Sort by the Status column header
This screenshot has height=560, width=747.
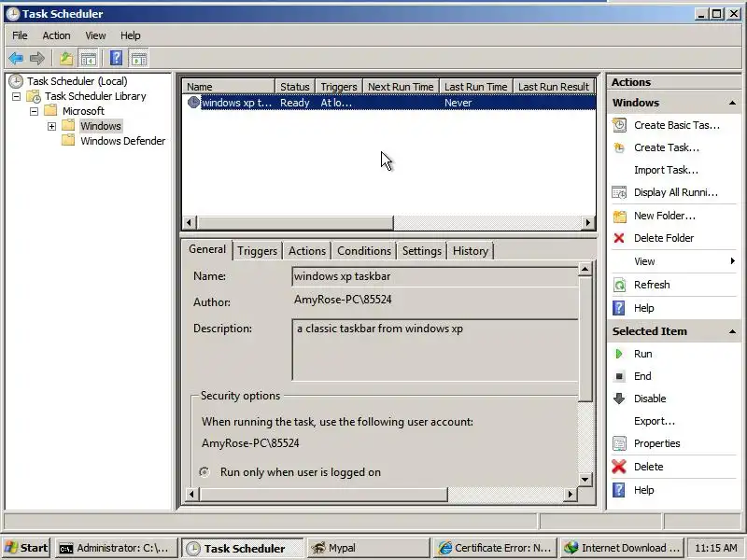coord(295,87)
